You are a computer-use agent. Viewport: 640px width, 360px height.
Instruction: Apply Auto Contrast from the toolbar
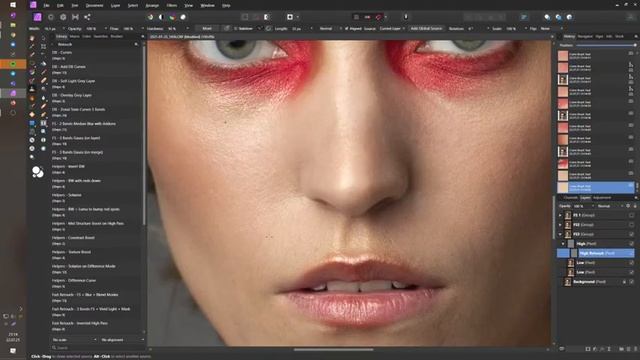(161, 17)
